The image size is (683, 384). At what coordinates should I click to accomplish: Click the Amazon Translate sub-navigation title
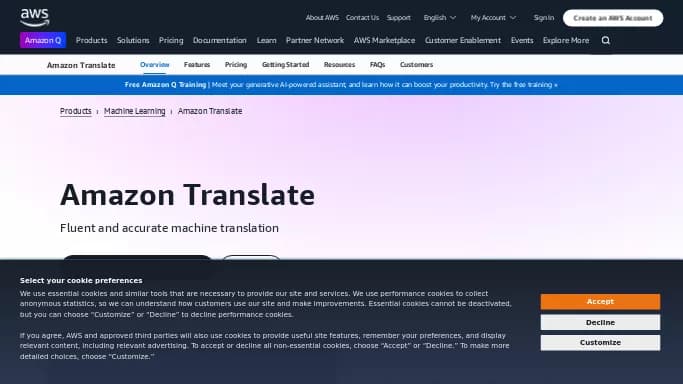pos(81,65)
